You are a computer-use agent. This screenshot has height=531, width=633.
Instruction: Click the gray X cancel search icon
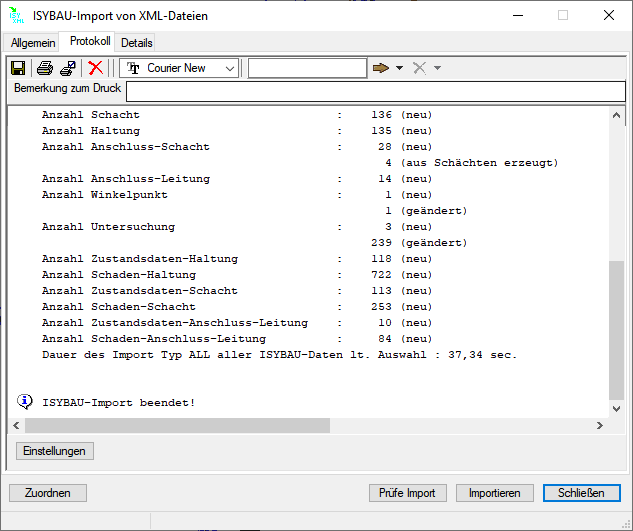click(420, 68)
